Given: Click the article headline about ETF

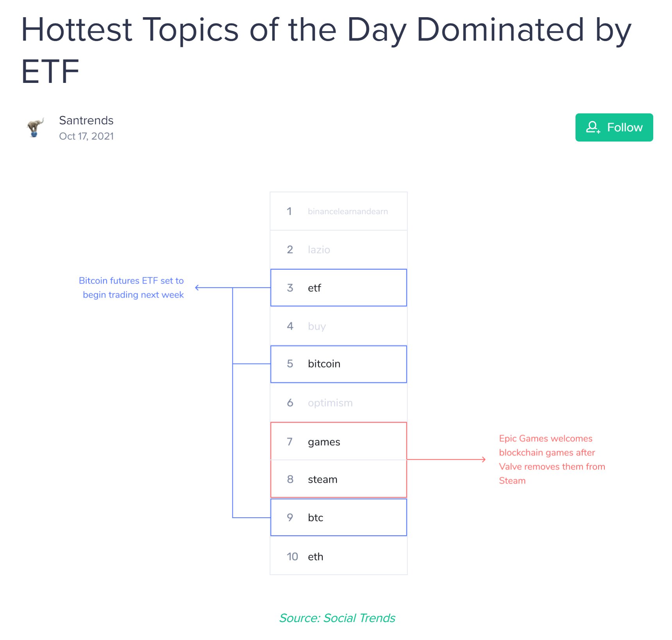Looking at the screenshot, I should [326, 50].
